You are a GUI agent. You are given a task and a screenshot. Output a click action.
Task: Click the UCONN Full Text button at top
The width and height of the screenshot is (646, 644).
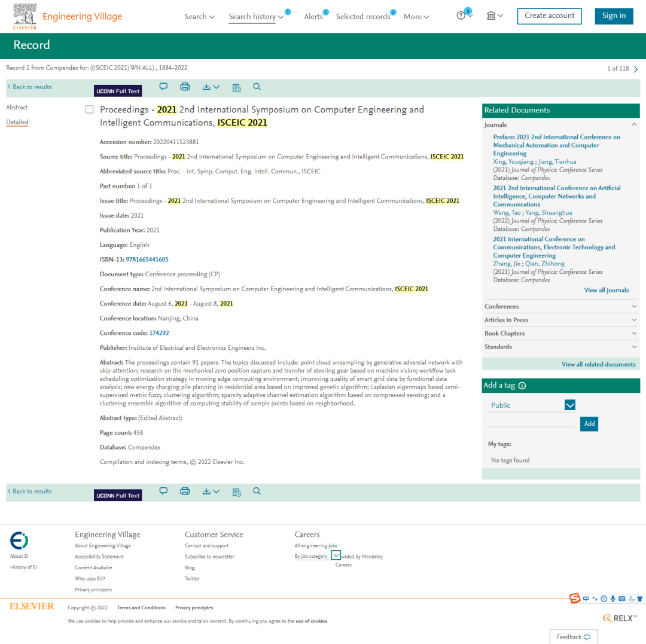coord(118,91)
